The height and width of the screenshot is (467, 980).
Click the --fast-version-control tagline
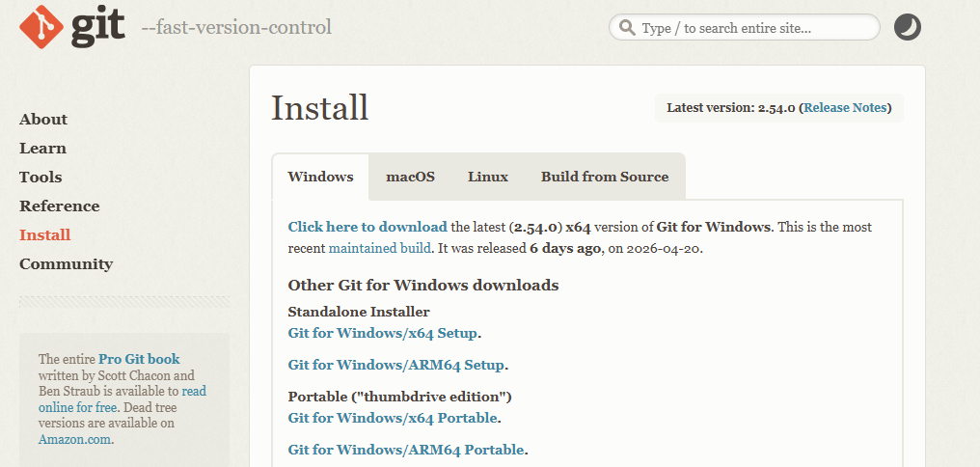(x=236, y=28)
